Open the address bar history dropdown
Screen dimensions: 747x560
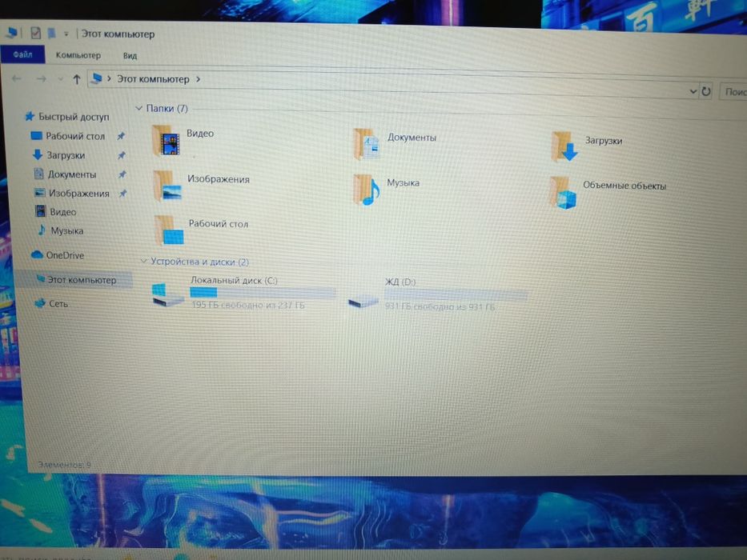(693, 91)
